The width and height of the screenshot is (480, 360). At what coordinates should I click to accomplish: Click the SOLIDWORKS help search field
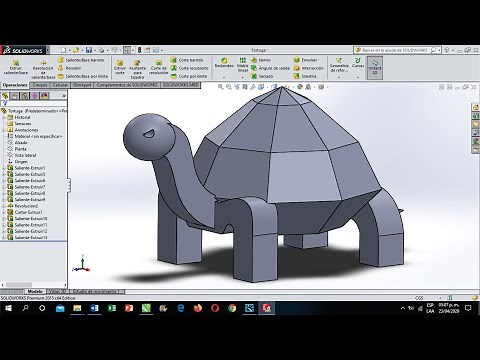(x=396, y=50)
